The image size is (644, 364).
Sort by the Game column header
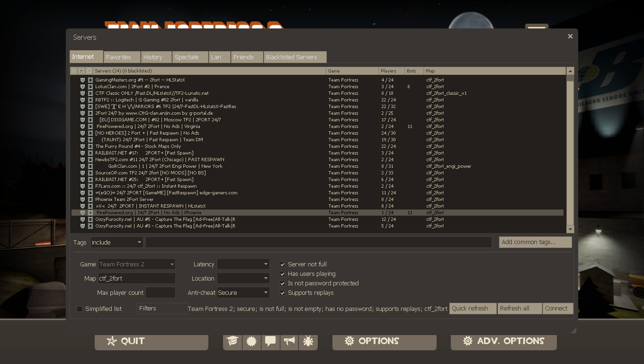pos(352,71)
